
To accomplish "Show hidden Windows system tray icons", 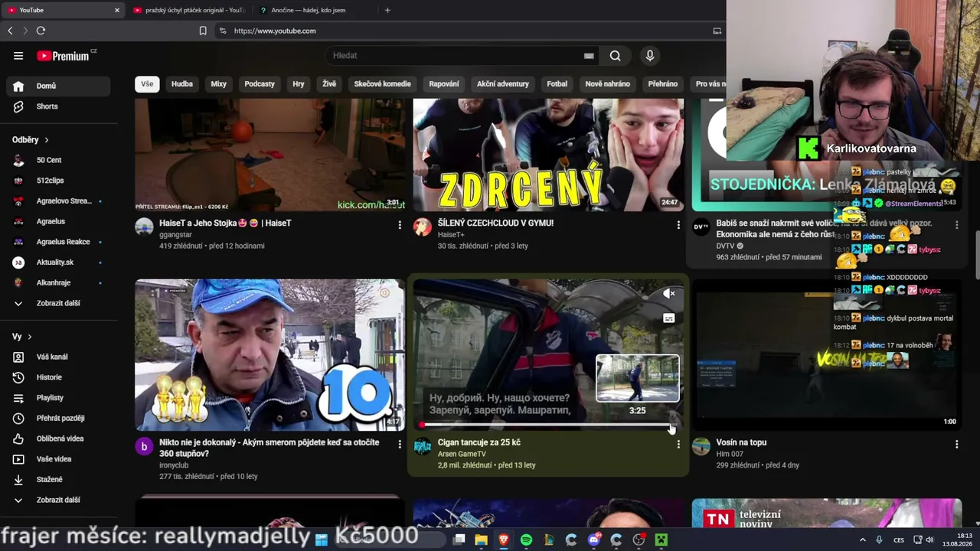I will point(862,540).
